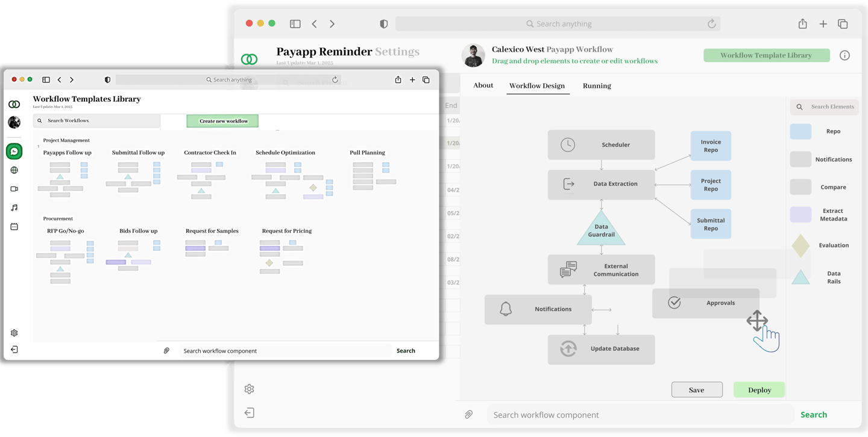Image resolution: width=868 pixels, height=437 pixels.
Task: Select the Scheduler node in workflow
Action: 601,145
